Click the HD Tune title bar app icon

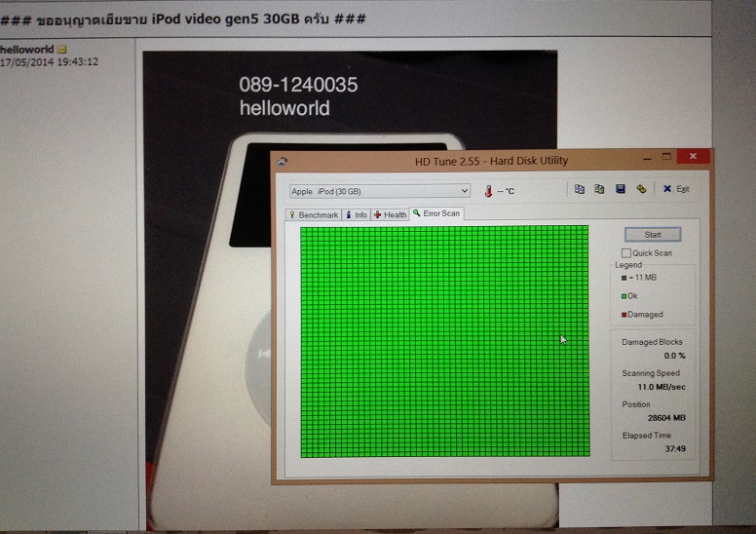pyautogui.click(x=282, y=161)
